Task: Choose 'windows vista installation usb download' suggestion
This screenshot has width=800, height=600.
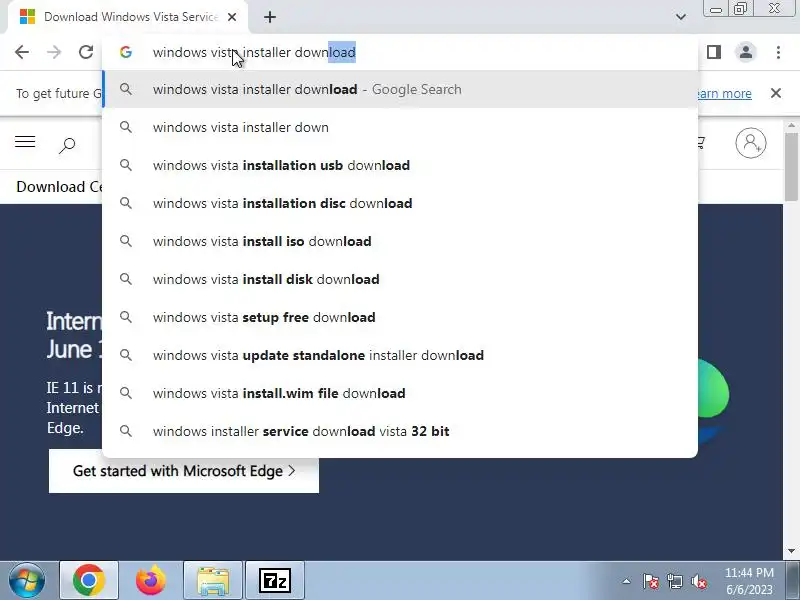Action: pyautogui.click(x=400, y=165)
